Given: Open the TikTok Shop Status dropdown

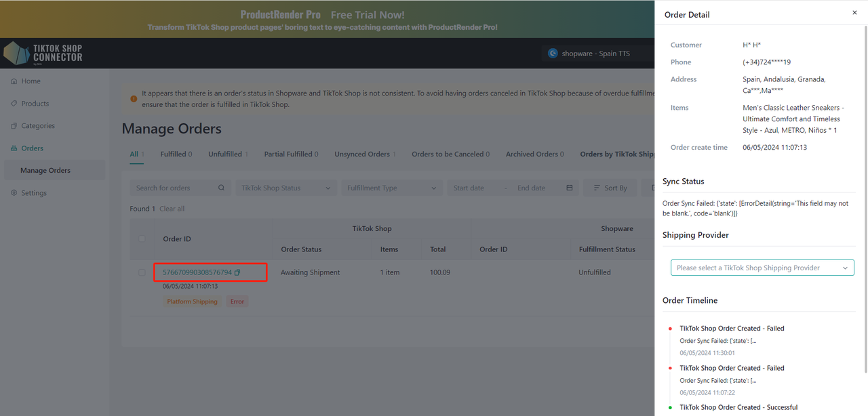Looking at the screenshot, I should [x=285, y=188].
